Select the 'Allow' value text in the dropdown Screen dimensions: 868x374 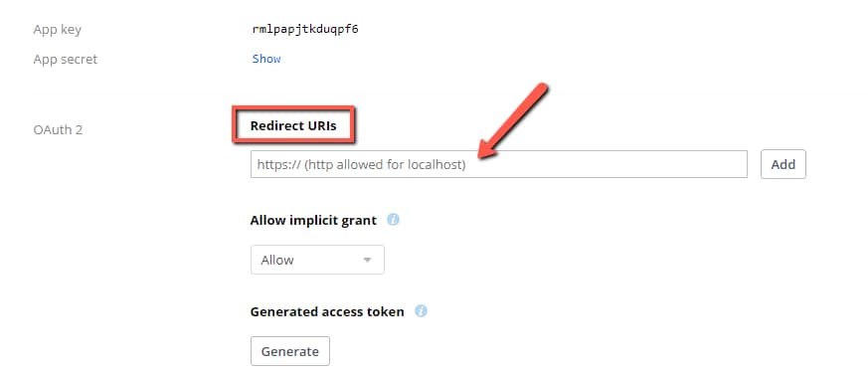(x=277, y=260)
